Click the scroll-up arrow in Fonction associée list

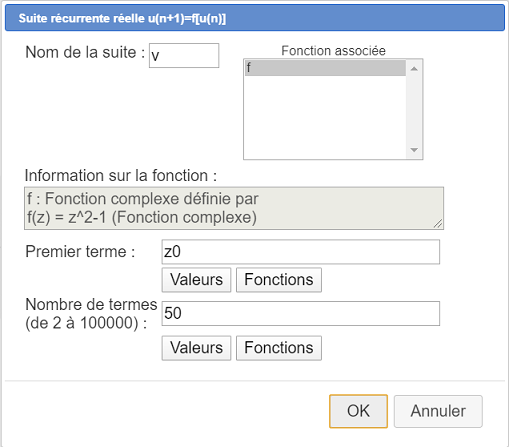tap(414, 69)
